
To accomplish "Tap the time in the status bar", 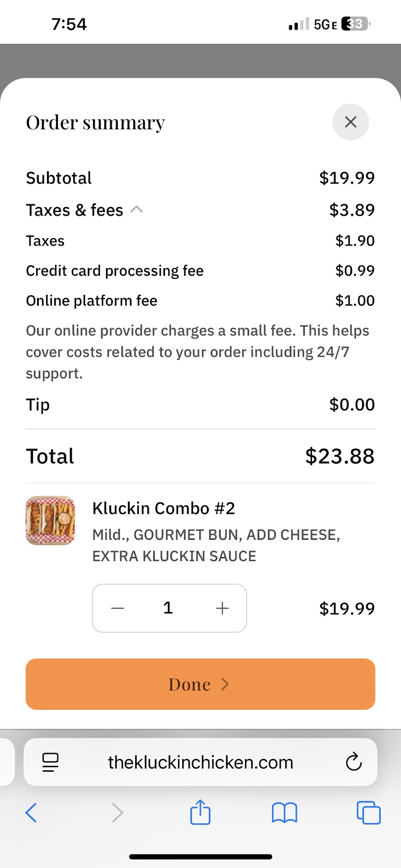I will 69,24.
